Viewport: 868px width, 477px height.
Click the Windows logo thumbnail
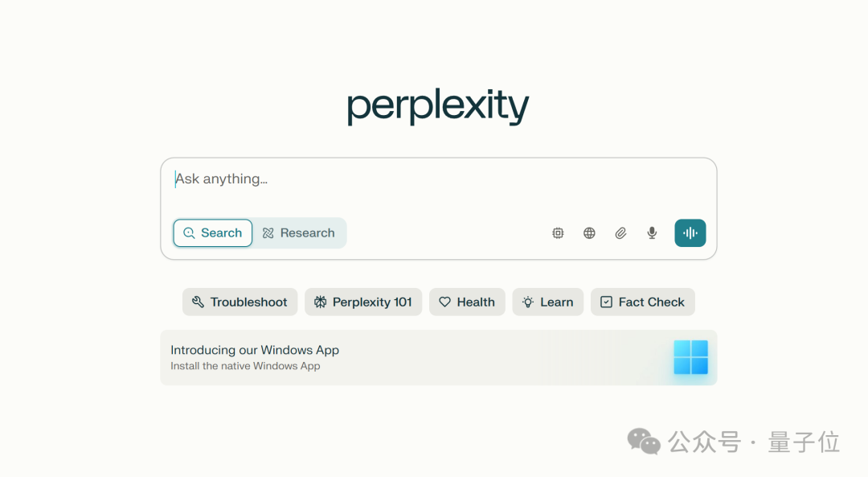click(x=691, y=357)
